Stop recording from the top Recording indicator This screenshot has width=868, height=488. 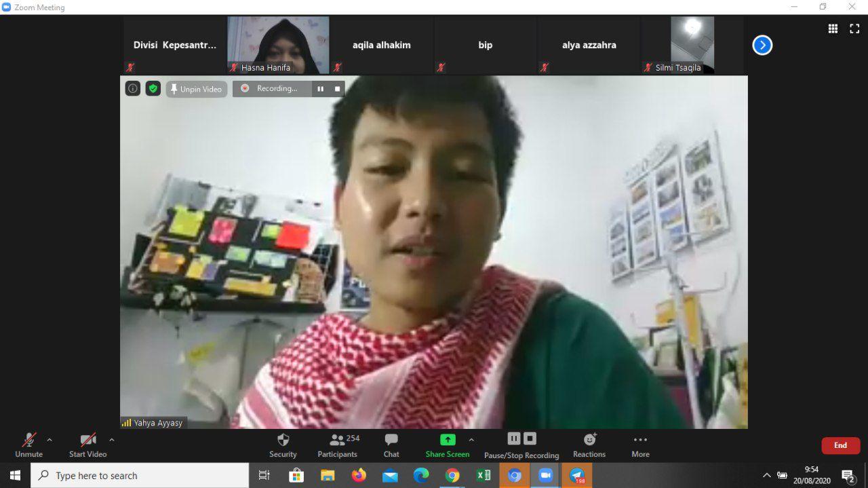tap(337, 89)
